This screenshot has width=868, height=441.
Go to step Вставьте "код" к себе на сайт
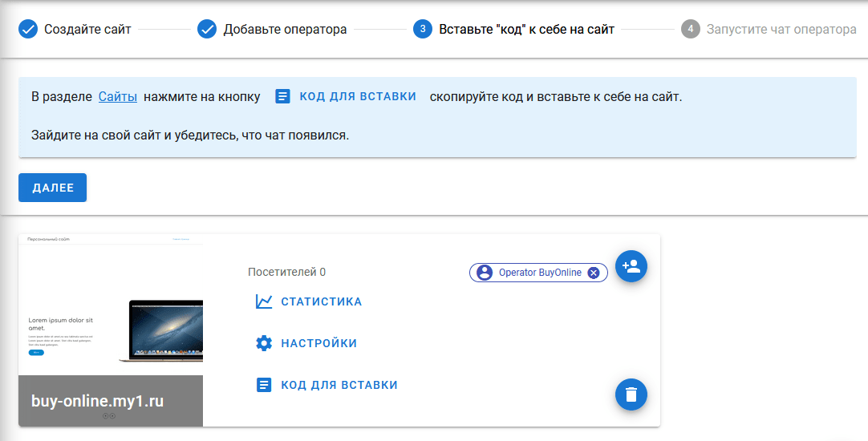tap(526, 30)
